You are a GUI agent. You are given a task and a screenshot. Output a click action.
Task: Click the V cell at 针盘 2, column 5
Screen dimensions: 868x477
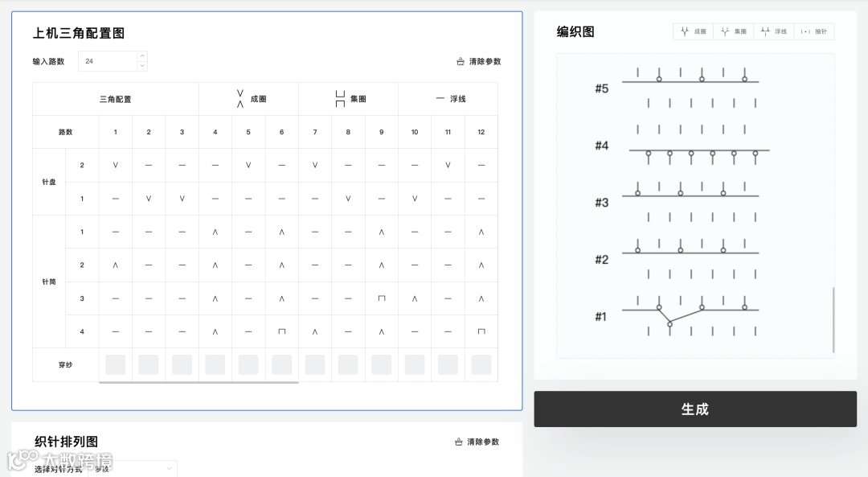[x=248, y=165]
